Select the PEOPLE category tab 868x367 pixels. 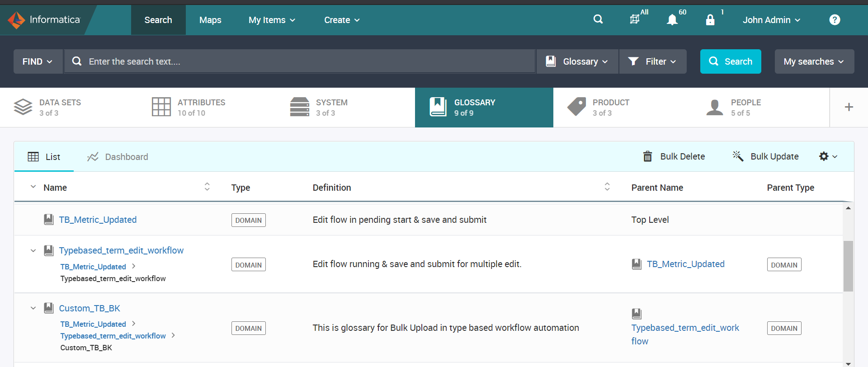[761, 107]
